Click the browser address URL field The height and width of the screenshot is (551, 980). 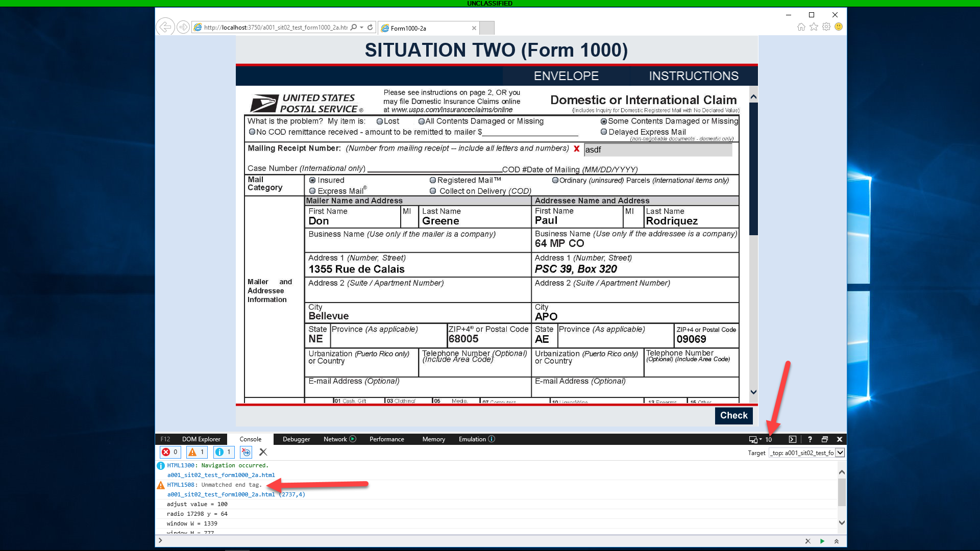275,28
